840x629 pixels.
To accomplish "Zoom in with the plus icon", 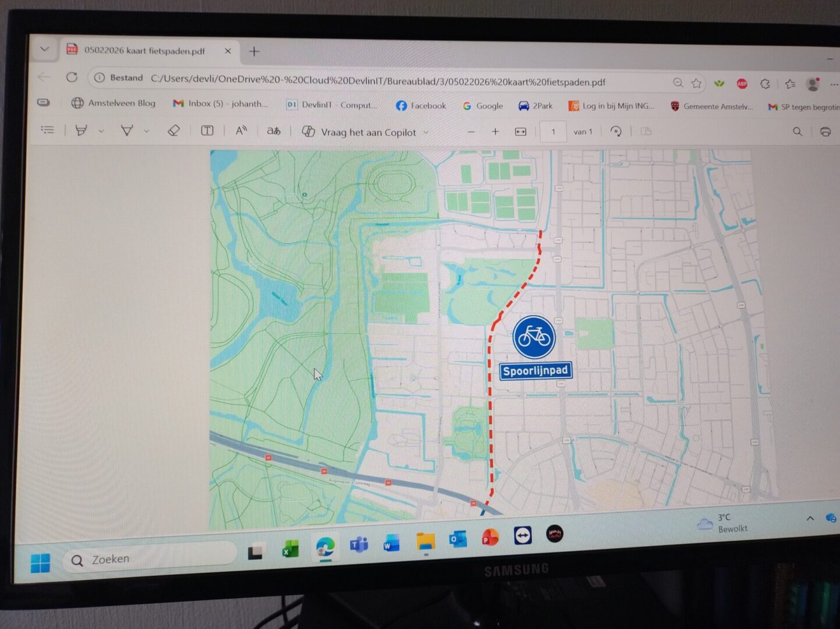I will coord(495,132).
